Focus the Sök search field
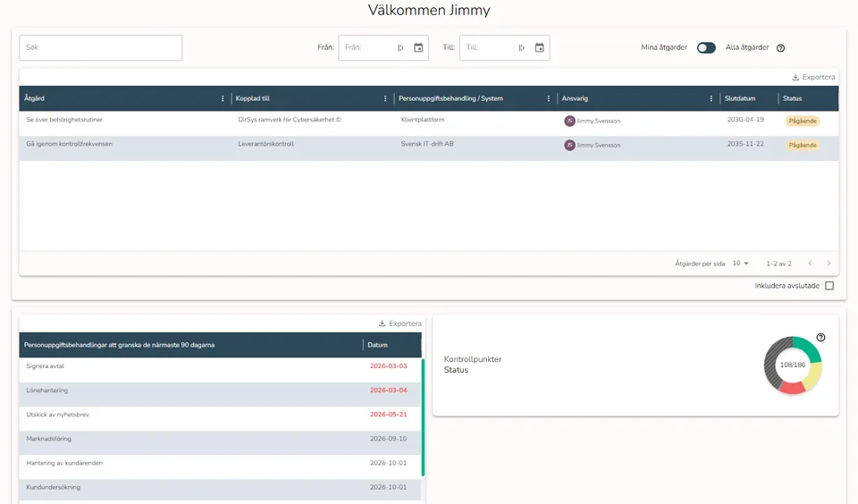The image size is (858, 504). tap(101, 47)
